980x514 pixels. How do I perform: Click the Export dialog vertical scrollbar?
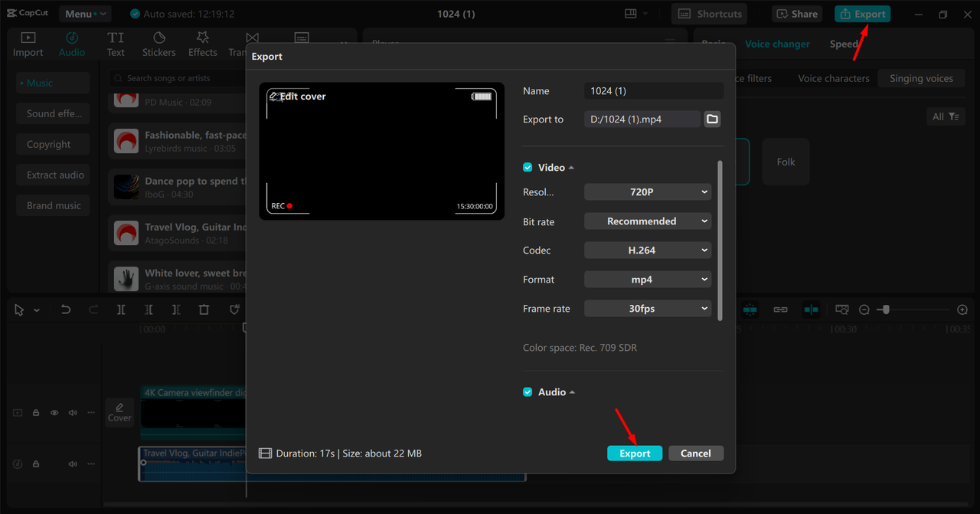tap(719, 241)
